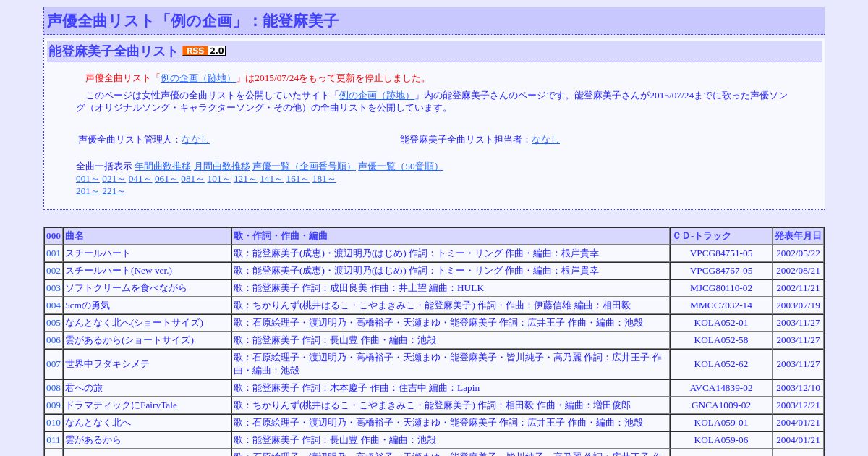This screenshot has width=868, height=456.
Task: Open entry number 010
Action: tap(54, 423)
